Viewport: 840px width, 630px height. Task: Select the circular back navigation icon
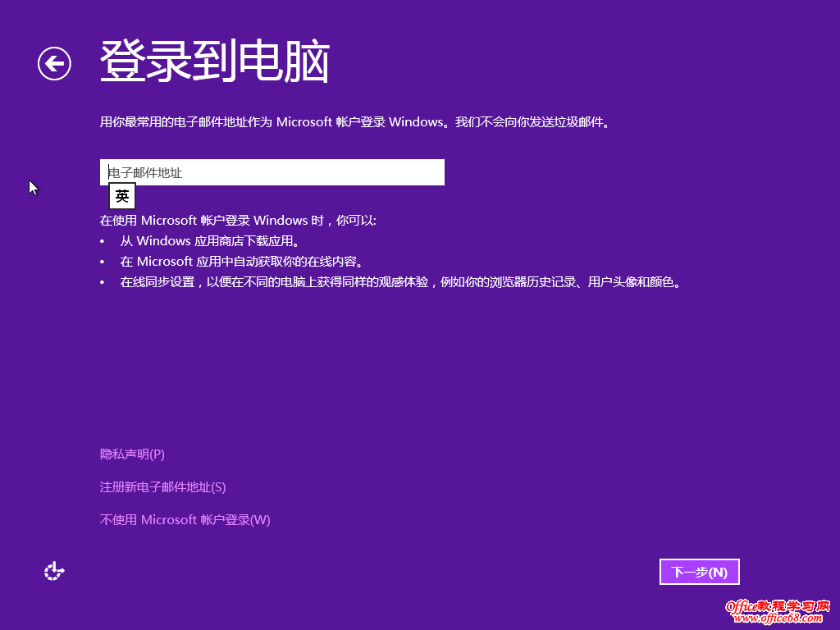52,62
